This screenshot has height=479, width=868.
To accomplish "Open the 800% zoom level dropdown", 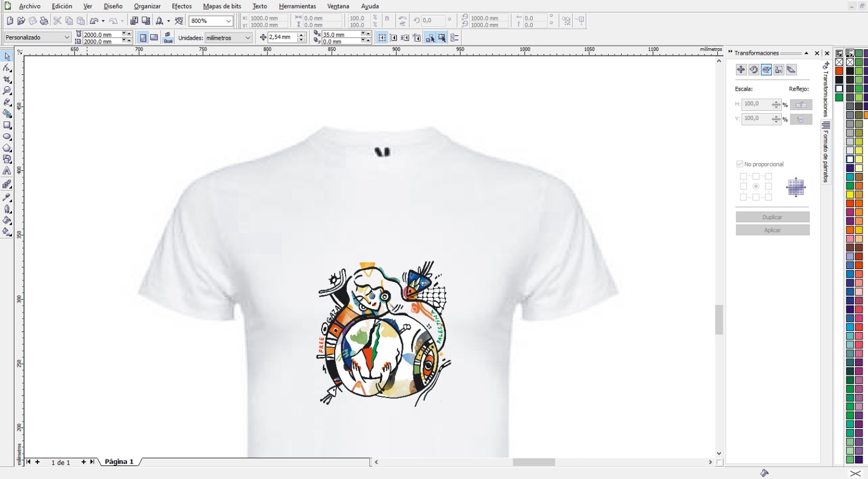I will [x=228, y=21].
